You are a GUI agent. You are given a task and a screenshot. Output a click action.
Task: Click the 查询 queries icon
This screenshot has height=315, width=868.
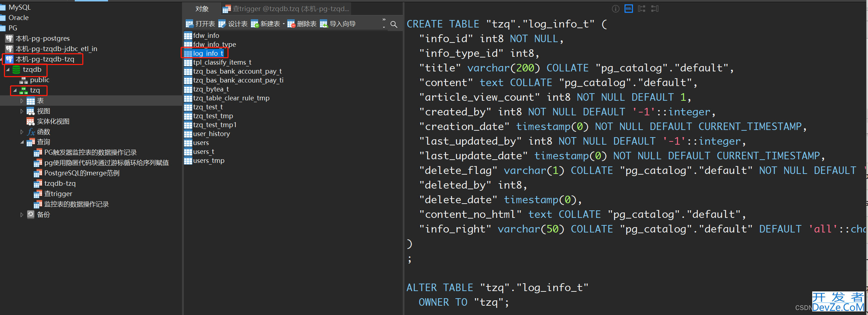31,142
